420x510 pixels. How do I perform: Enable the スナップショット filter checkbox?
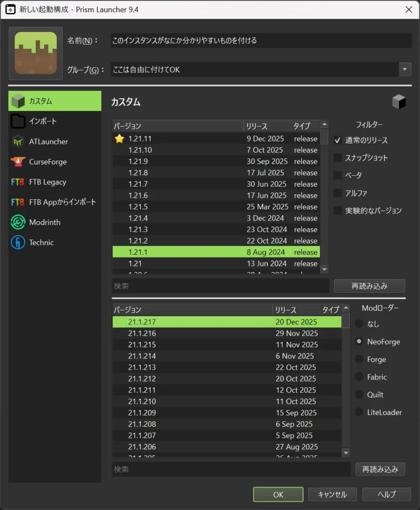point(338,158)
